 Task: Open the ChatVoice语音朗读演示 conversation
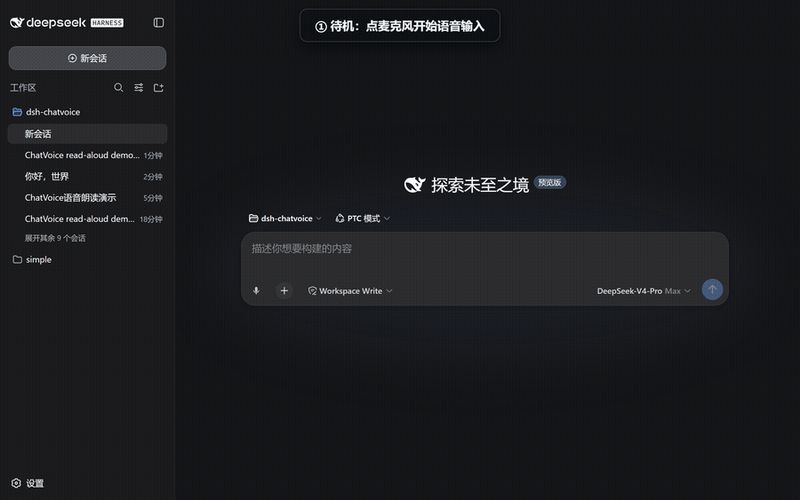click(87, 198)
